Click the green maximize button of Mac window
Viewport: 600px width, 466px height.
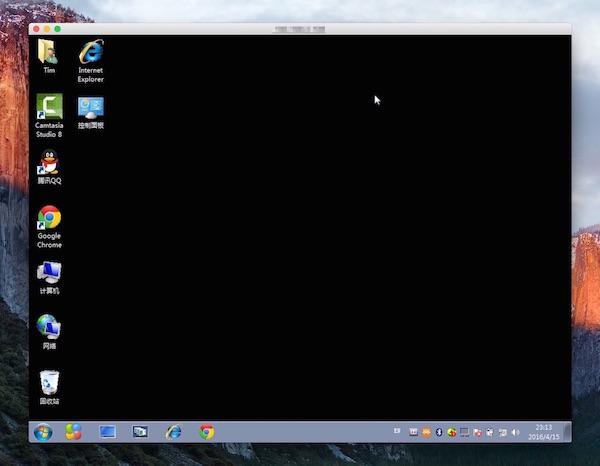(x=58, y=29)
